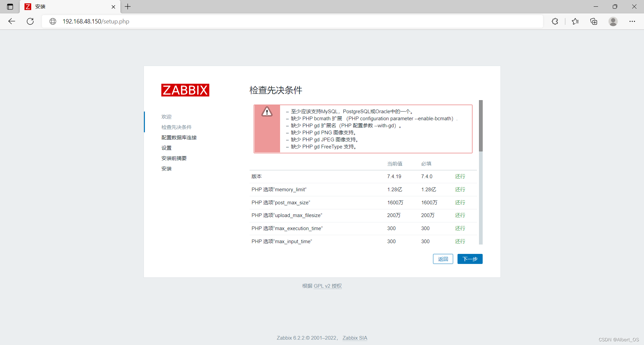Click the 必填 column header
The image size is (644, 345).
tap(426, 163)
